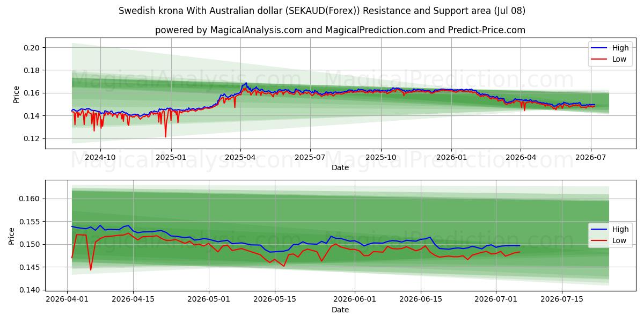Click the lowest red Low spike near 2025-01

click(x=165, y=136)
